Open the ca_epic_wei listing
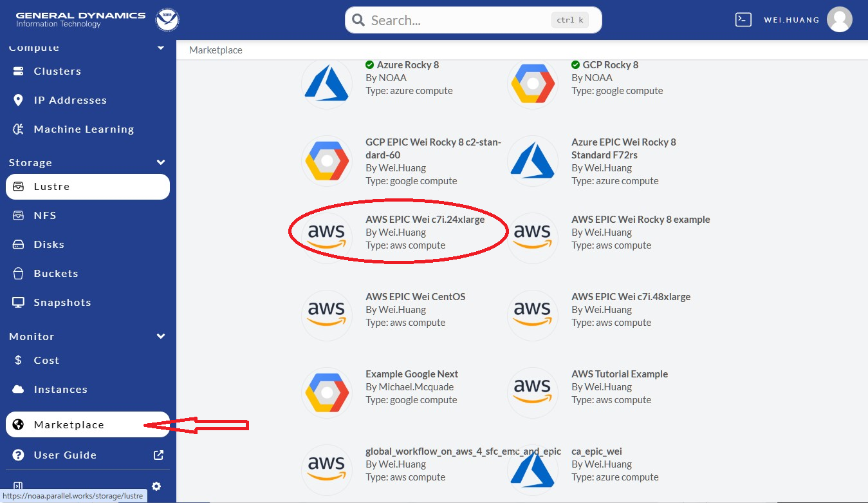868x503 pixels. pyautogui.click(x=596, y=451)
